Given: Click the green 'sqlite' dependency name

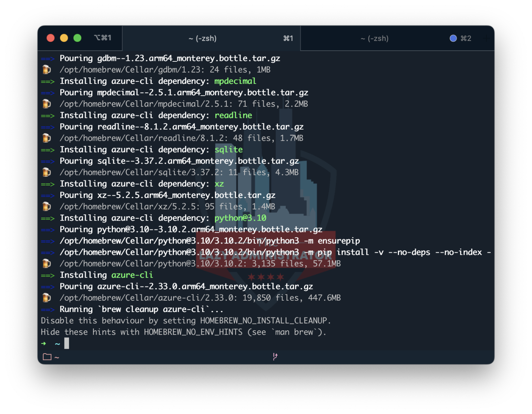Looking at the screenshot, I should (x=229, y=150).
